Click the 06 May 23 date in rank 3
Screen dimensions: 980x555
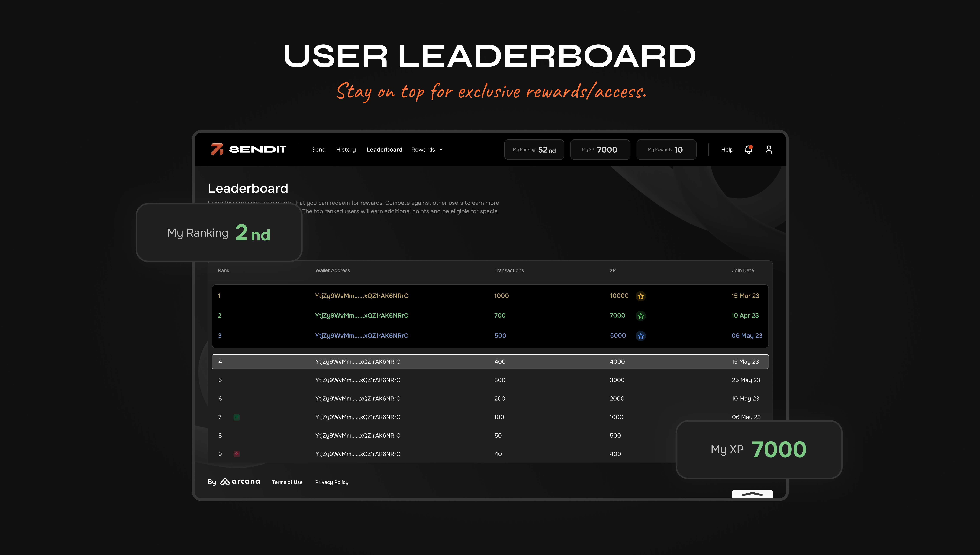(747, 335)
